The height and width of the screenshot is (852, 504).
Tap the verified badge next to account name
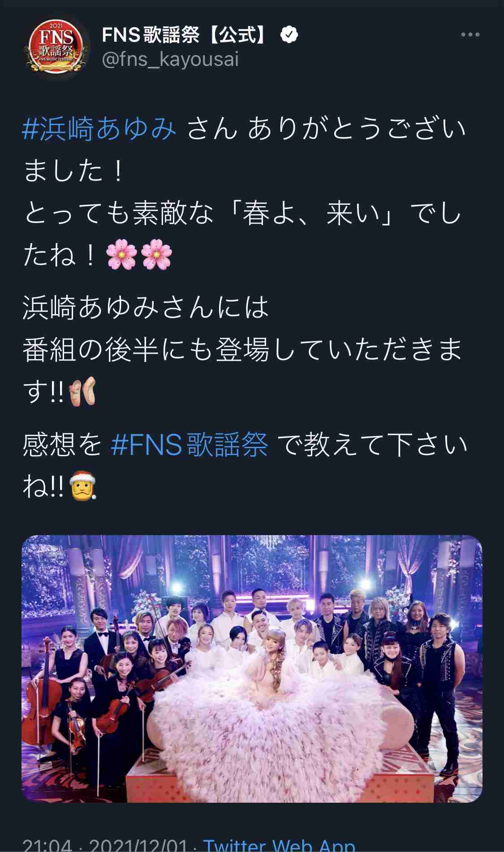[x=289, y=35]
